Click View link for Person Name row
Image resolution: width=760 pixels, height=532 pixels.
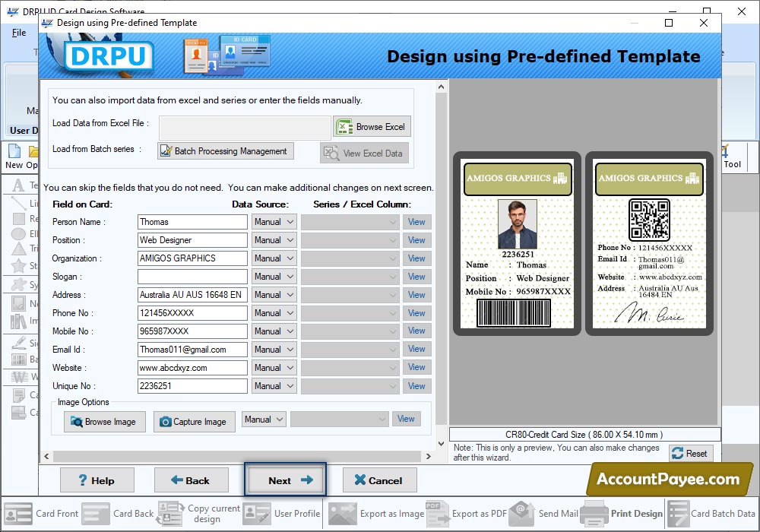[416, 222]
